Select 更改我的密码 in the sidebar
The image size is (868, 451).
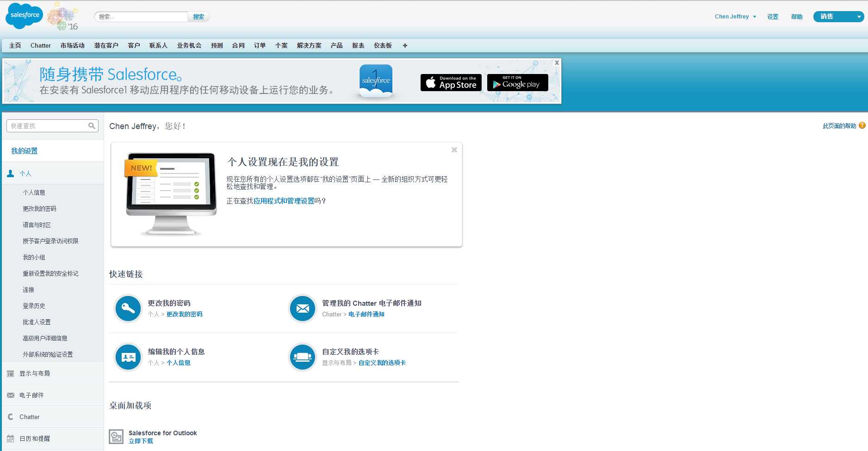[39, 209]
